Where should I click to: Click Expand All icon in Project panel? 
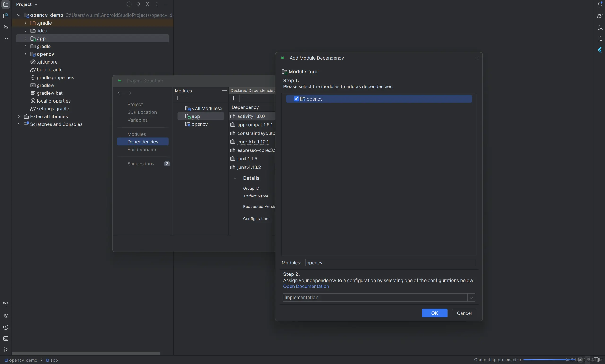point(138,4)
